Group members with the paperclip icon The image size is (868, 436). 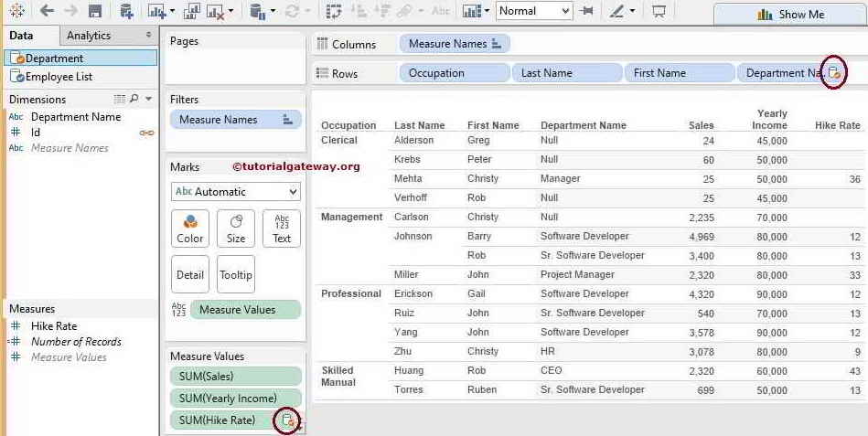[x=406, y=11]
